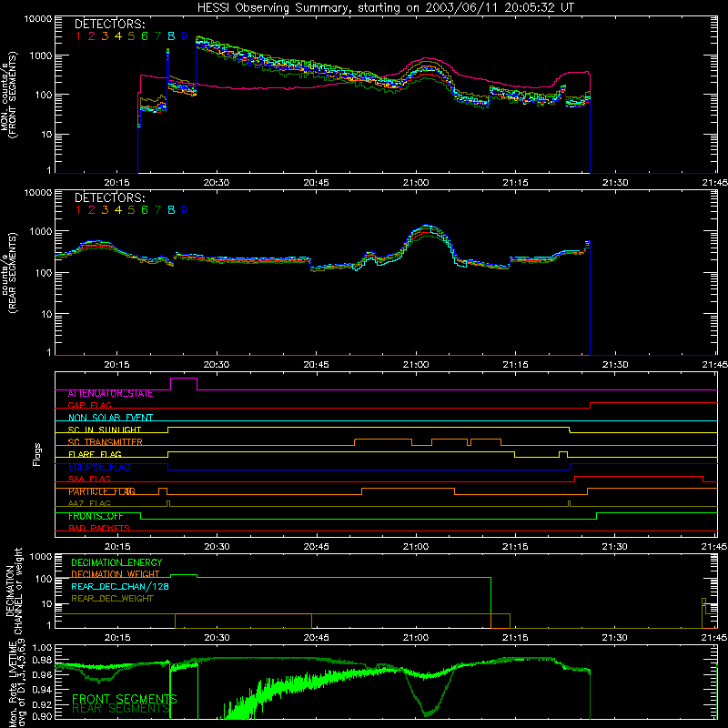
Task: Select the ATTENUATOR_STATE flag label
Action: point(110,394)
